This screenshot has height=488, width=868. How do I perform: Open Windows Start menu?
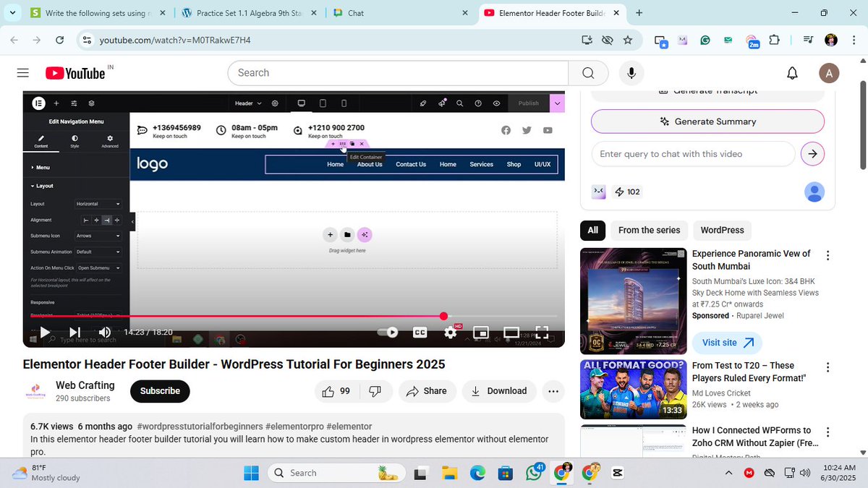coord(251,473)
